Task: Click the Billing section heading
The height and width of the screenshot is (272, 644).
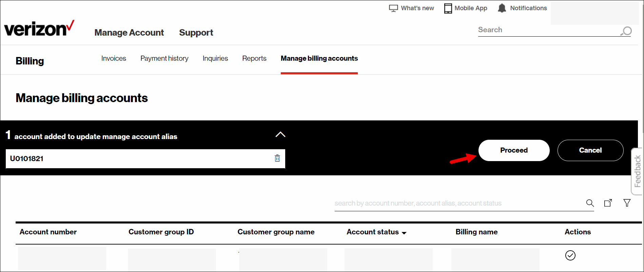Action: coord(30,61)
